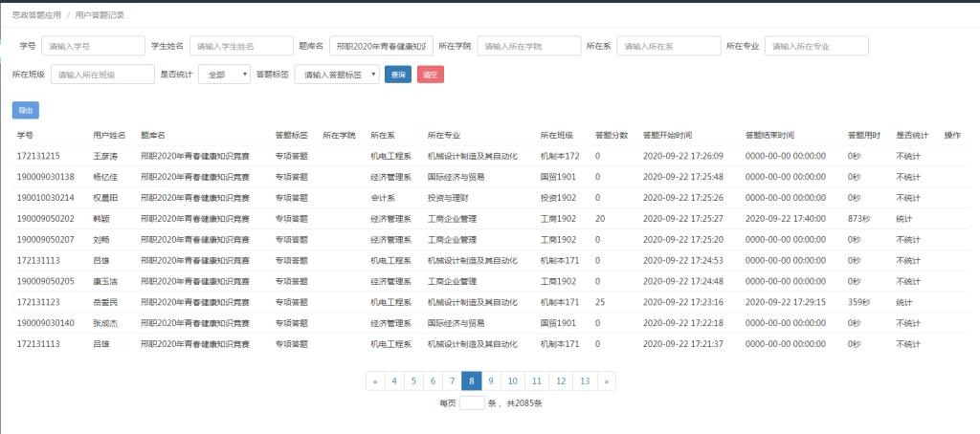Click the next pages » arrow in pagination
Screen dimensions: 980x434
(607, 380)
